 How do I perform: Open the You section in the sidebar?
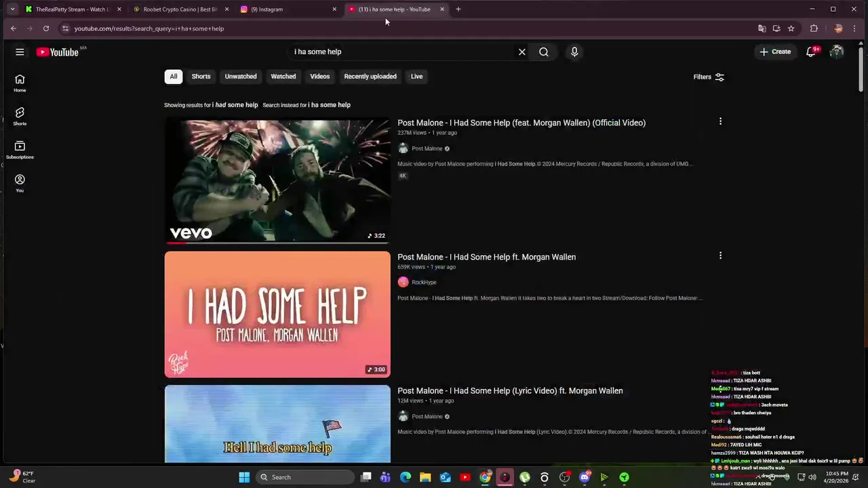click(20, 183)
